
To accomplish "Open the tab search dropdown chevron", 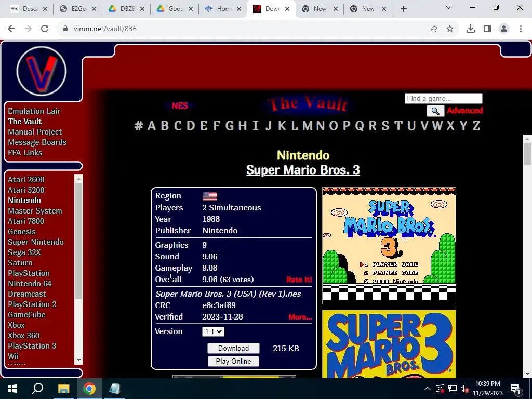I will 448,7.
